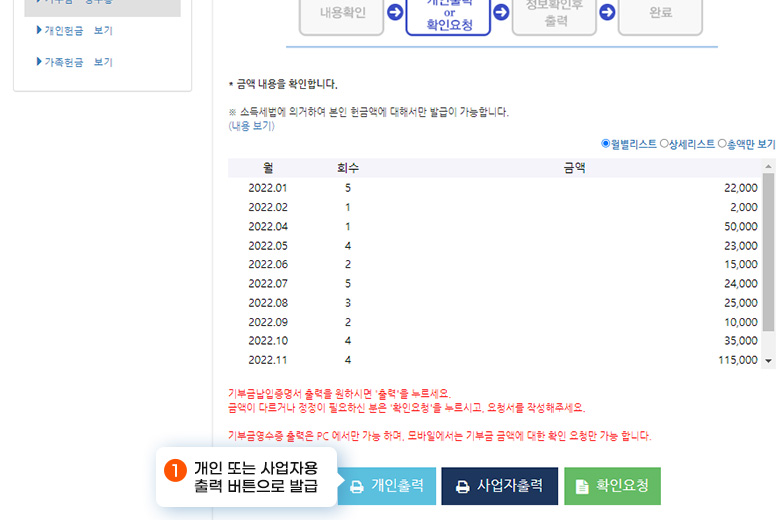Viewport: 780px width, 520px height.
Task: Click the 내용확인 step box
Action: point(342,14)
